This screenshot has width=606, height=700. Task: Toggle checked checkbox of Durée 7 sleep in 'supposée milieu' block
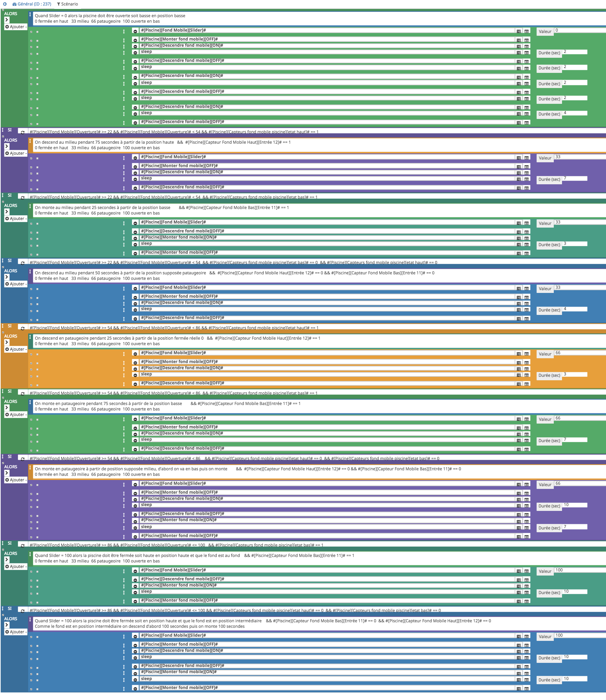pyautogui.click(x=31, y=528)
